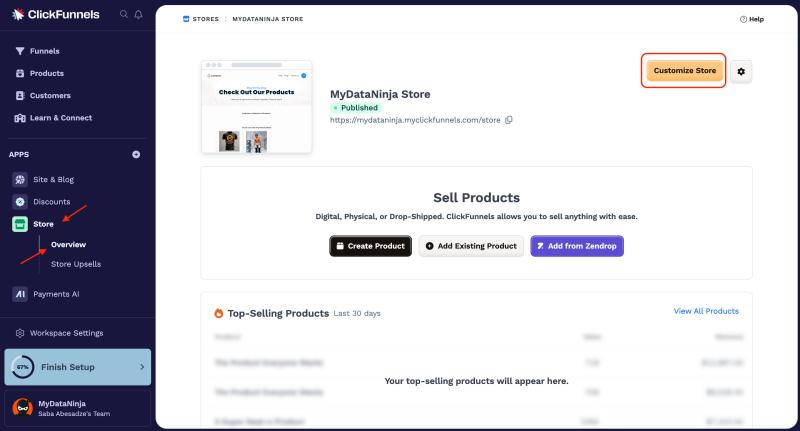Viewport: 800px width, 431px height.
Task: Open the Discounts app
Action: 52,202
